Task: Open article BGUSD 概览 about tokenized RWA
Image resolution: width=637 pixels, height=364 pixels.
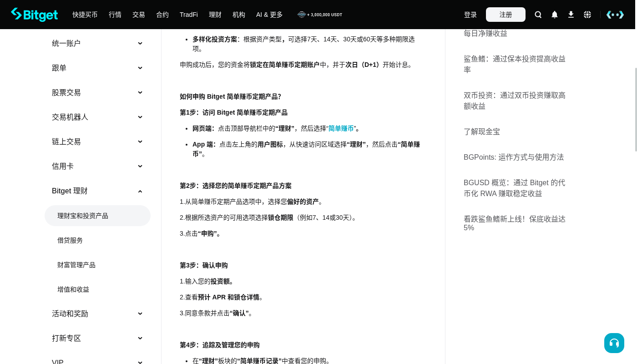Action: (515, 188)
